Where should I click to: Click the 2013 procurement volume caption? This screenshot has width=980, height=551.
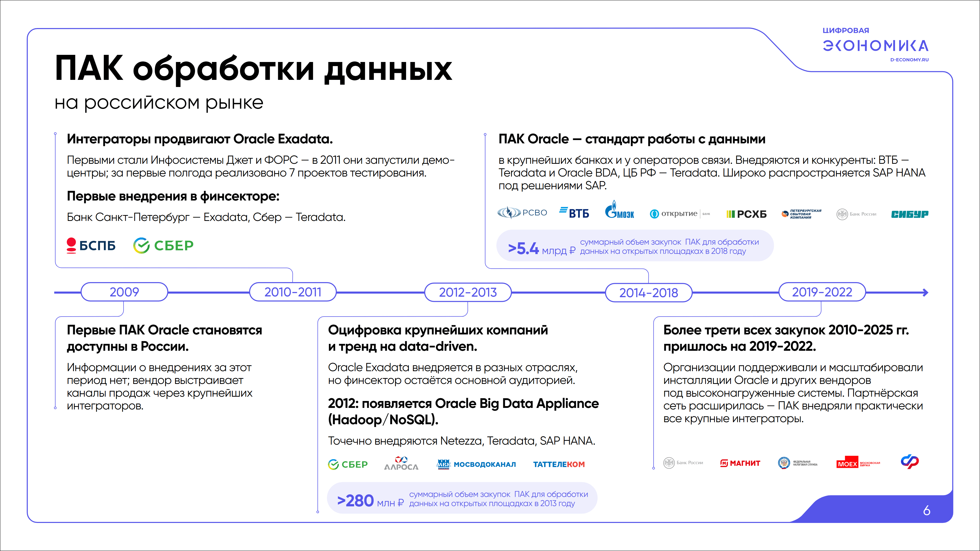(498, 498)
